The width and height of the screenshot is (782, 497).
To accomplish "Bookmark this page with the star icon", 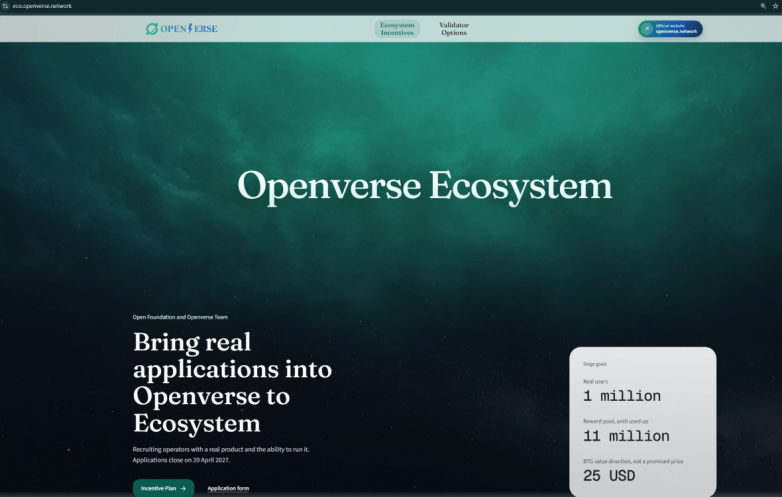I will (776, 6).
